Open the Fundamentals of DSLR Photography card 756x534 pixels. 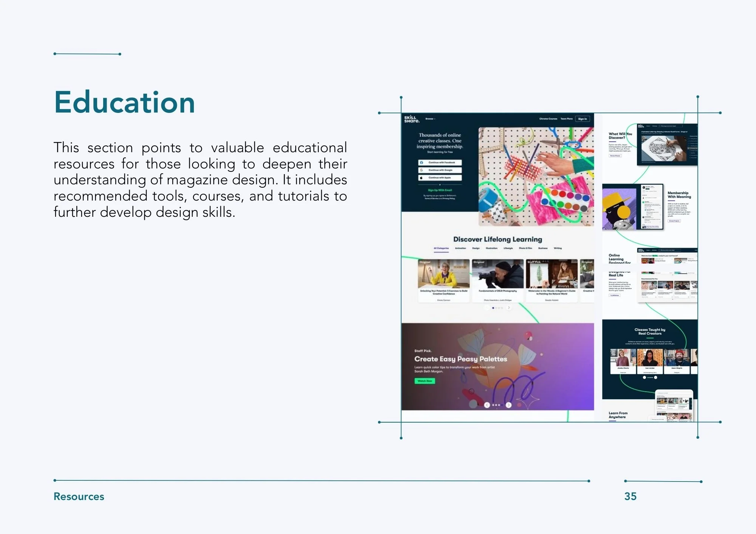point(498,281)
